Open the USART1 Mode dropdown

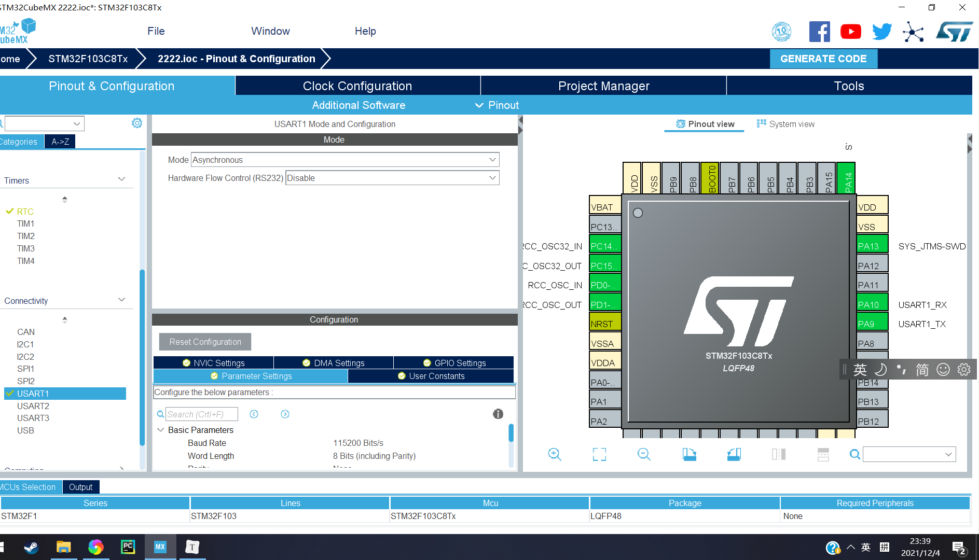pos(345,160)
